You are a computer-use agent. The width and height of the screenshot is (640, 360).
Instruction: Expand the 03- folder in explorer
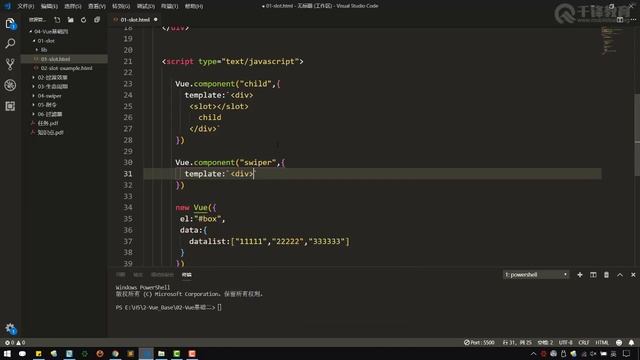(x=53, y=87)
